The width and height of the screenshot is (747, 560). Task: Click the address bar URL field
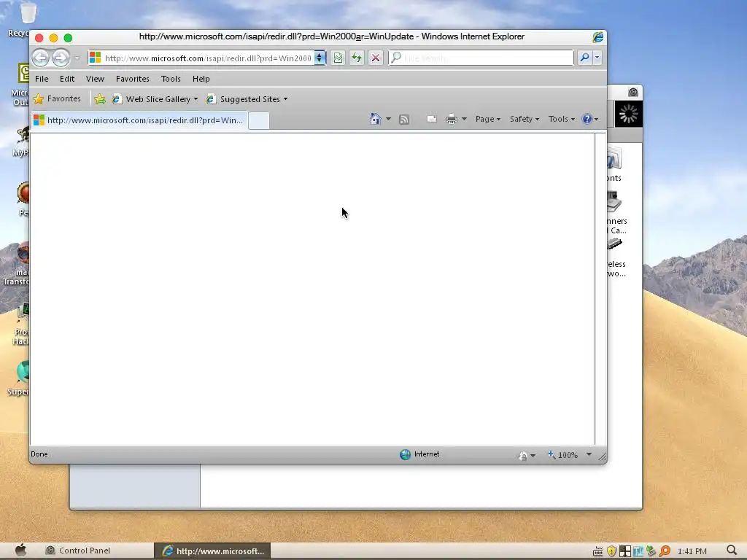pyautogui.click(x=200, y=58)
